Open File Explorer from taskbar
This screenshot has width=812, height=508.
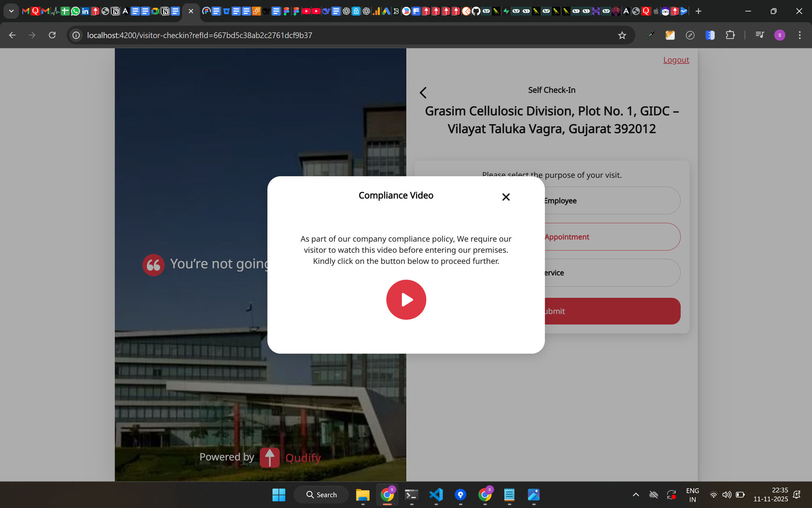(x=362, y=494)
